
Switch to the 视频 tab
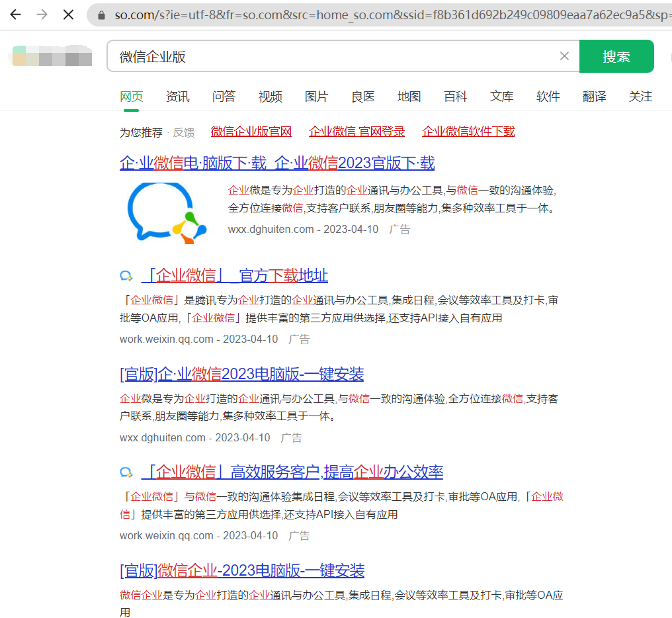(x=270, y=97)
